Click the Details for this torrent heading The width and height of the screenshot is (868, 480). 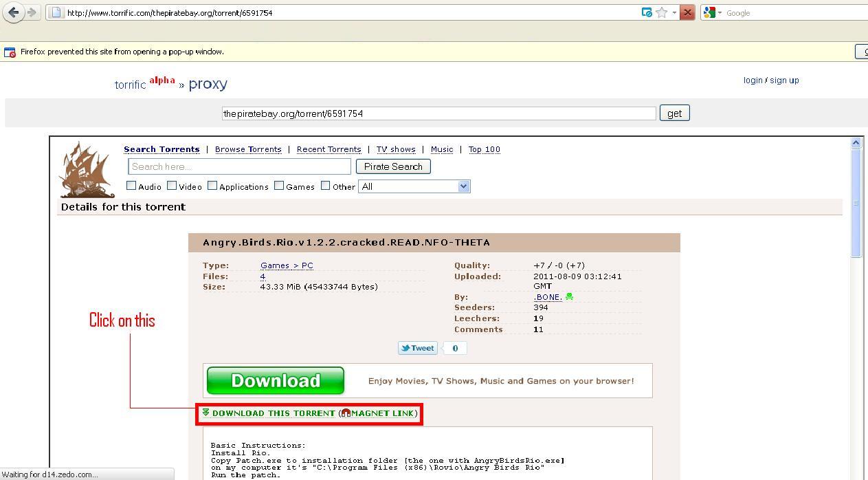tap(123, 207)
